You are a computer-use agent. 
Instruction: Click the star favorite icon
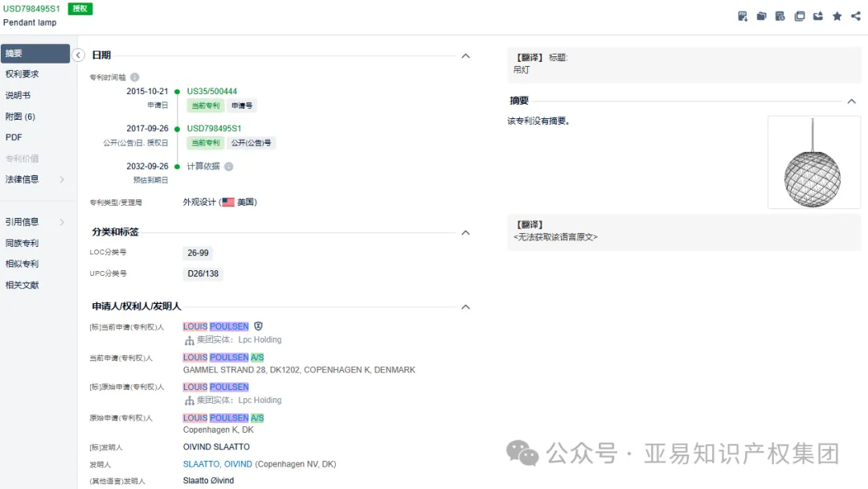tap(837, 16)
